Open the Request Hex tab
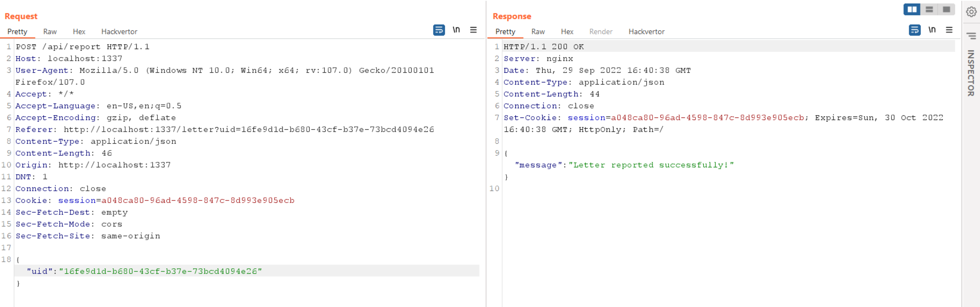This screenshot has width=980, height=307. coord(79,32)
